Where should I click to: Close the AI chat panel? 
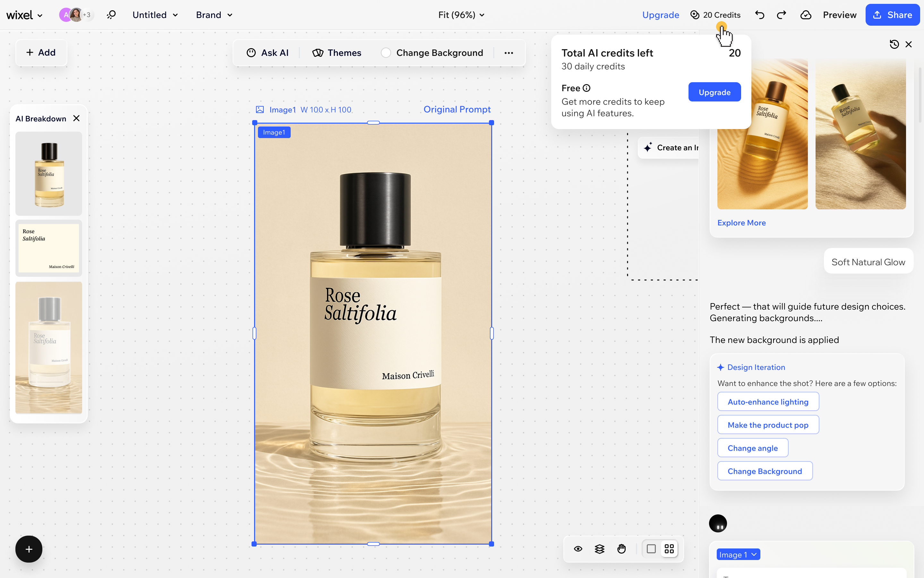[909, 44]
